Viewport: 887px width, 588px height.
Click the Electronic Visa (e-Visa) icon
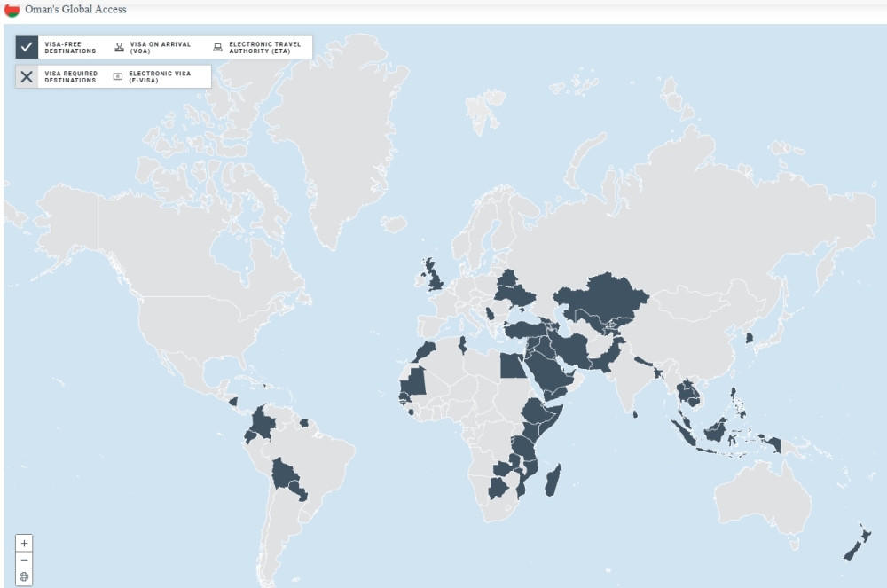click(118, 76)
